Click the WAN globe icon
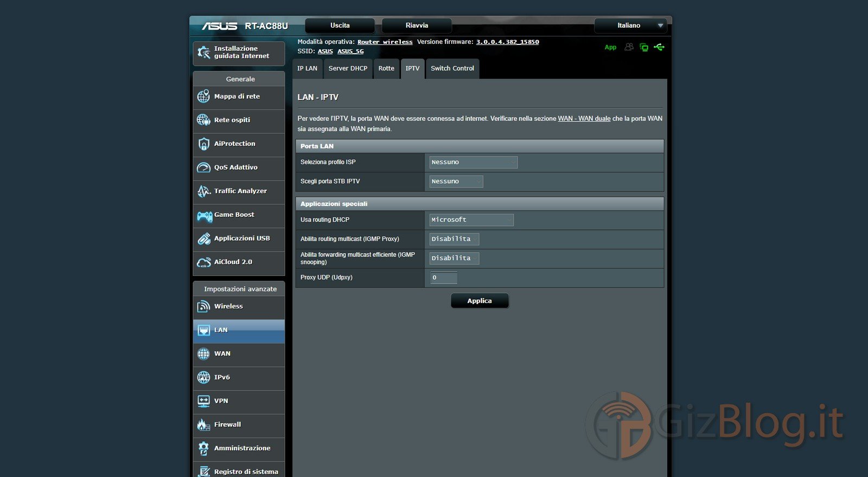 (203, 354)
